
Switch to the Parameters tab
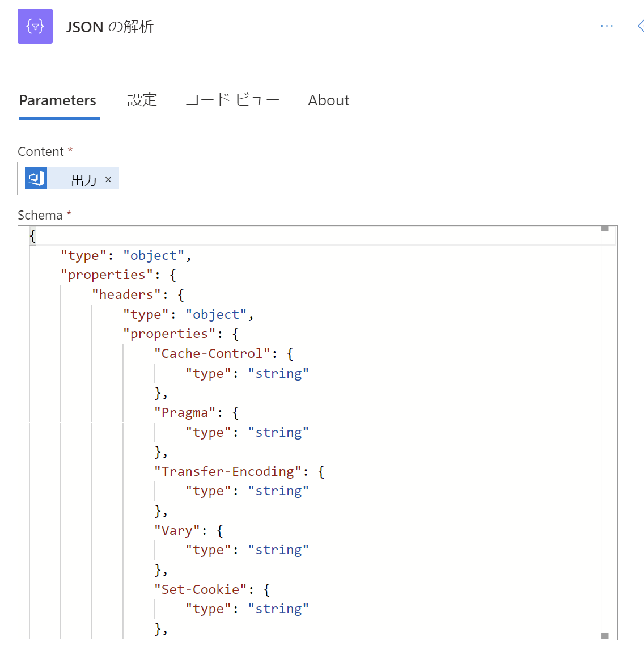tap(58, 100)
